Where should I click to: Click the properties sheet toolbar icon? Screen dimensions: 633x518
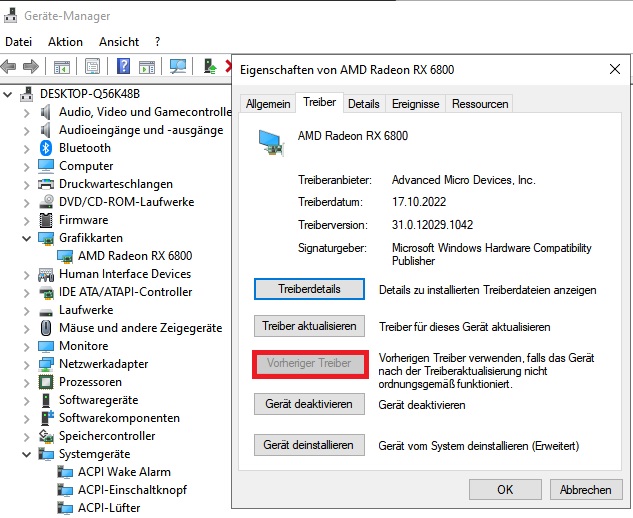92,67
